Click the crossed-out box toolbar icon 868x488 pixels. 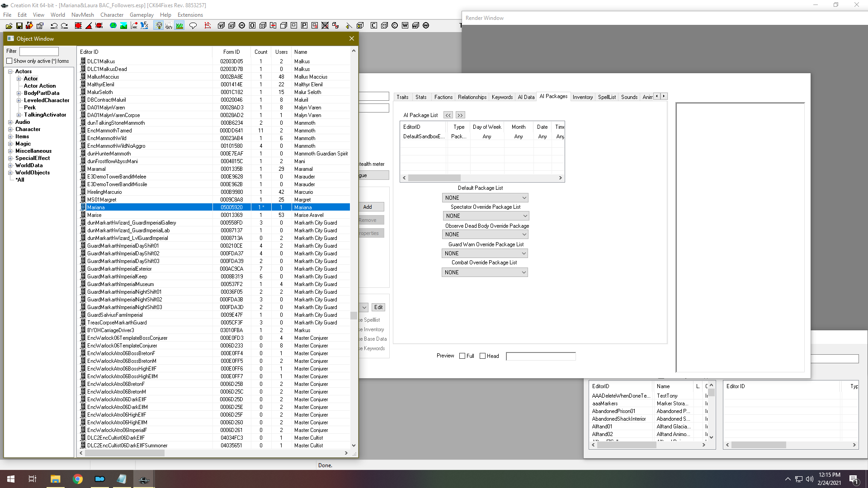(x=325, y=26)
